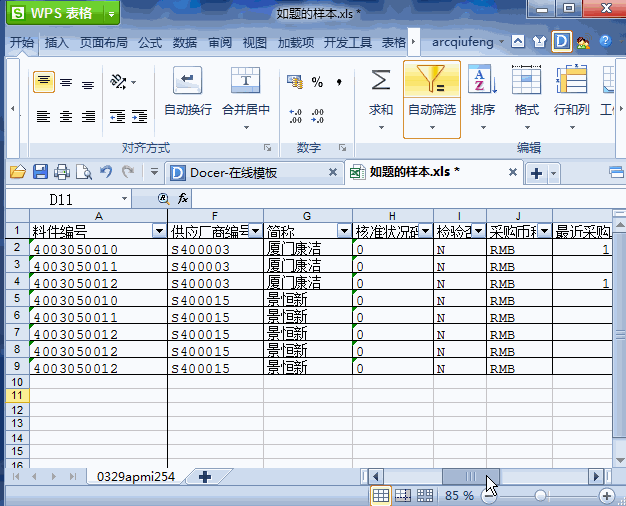Add a new worksheet with plus
The height and width of the screenshot is (506, 626).
click(205, 476)
